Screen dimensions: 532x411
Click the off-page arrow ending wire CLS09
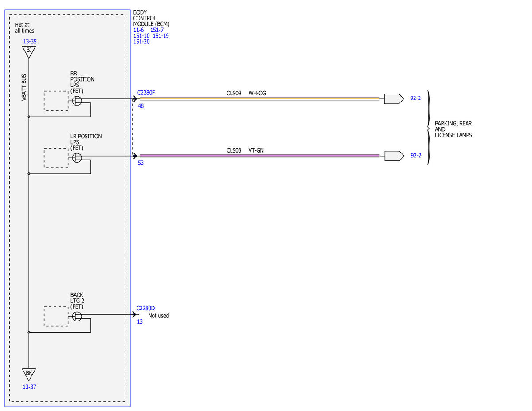[394, 99]
